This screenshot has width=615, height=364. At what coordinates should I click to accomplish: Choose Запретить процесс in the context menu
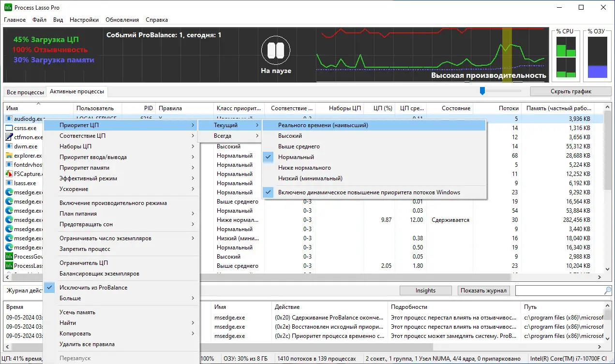click(121, 249)
